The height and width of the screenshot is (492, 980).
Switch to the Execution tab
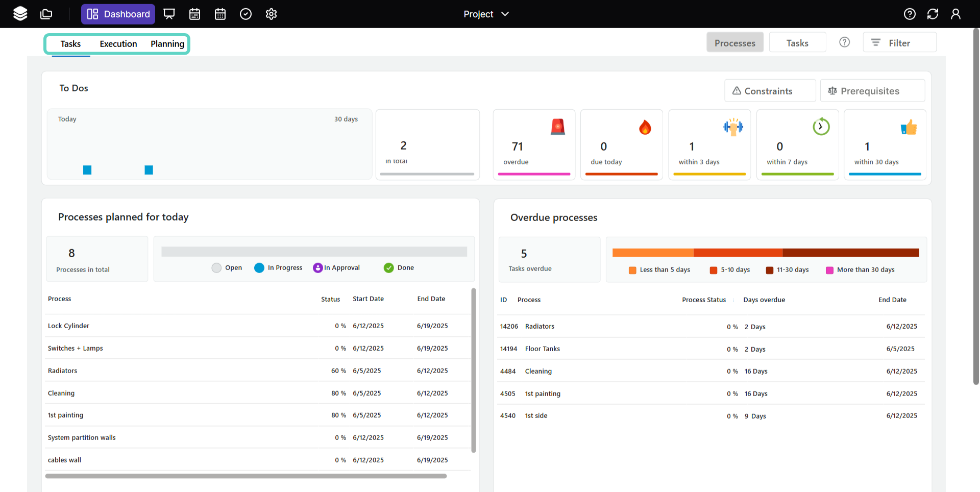tap(118, 44)
